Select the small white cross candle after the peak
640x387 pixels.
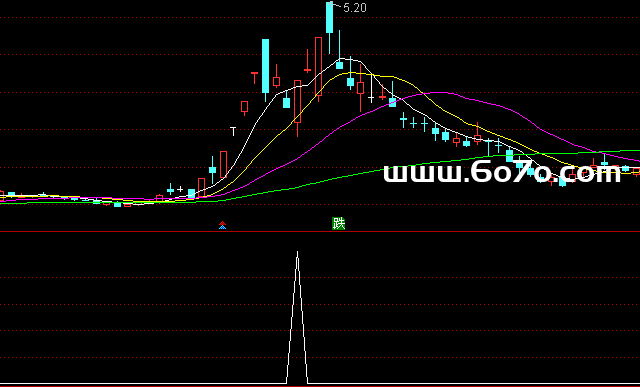coord(371,98)
